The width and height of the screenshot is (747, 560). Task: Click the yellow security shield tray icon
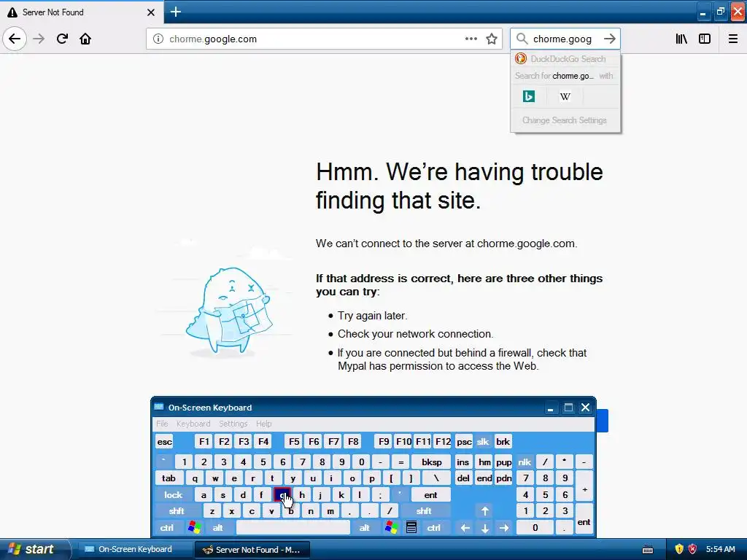pos(679,549)
